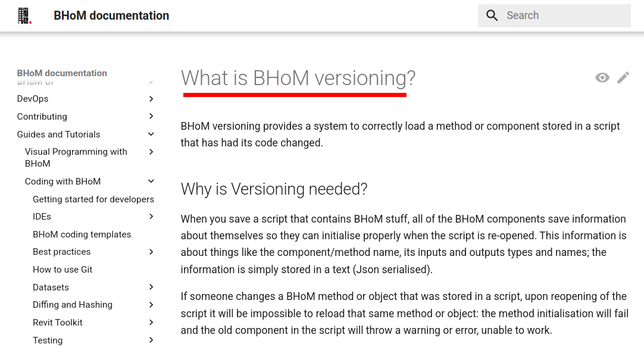The width and height of the screenshot is (644, 347).
Task: Collapse the Guides and Tutorials section
Action: point(151,134)
